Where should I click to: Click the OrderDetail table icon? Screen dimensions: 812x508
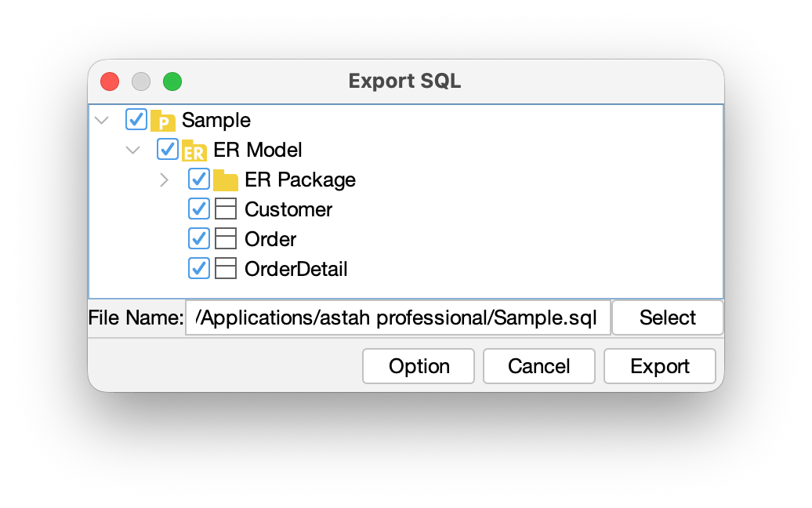(x=226, y=268)
